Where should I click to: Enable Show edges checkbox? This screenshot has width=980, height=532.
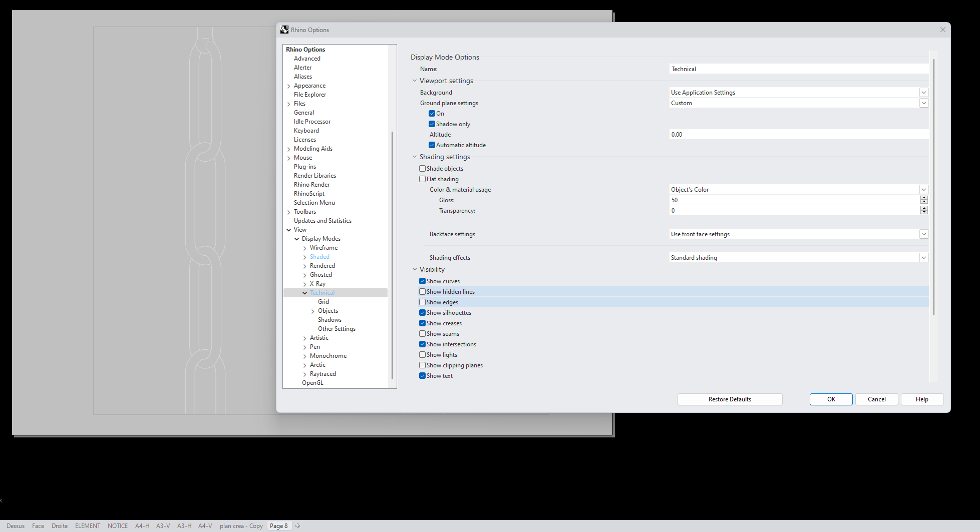coord(422,302)
